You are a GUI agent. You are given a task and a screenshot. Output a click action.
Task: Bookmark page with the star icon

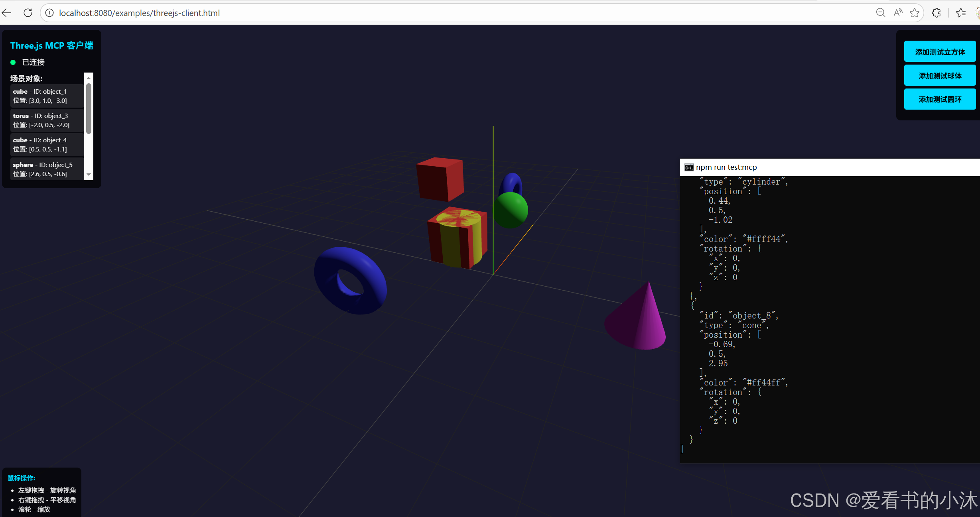[915, 13]
